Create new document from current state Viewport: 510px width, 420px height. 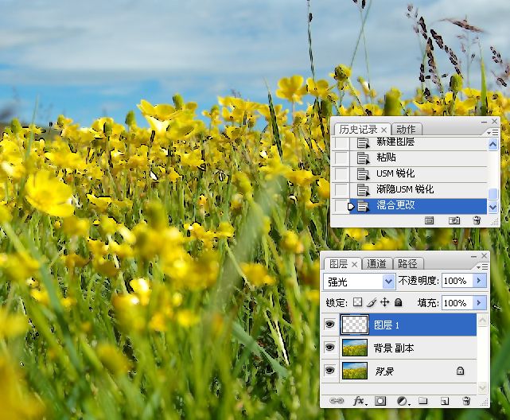click(429, 220)
